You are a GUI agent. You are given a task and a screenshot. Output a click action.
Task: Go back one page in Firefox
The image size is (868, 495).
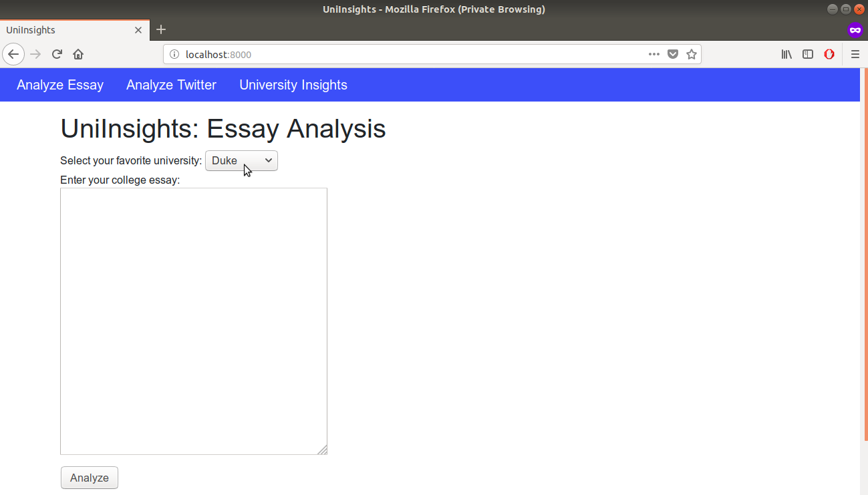coord(13,54)
